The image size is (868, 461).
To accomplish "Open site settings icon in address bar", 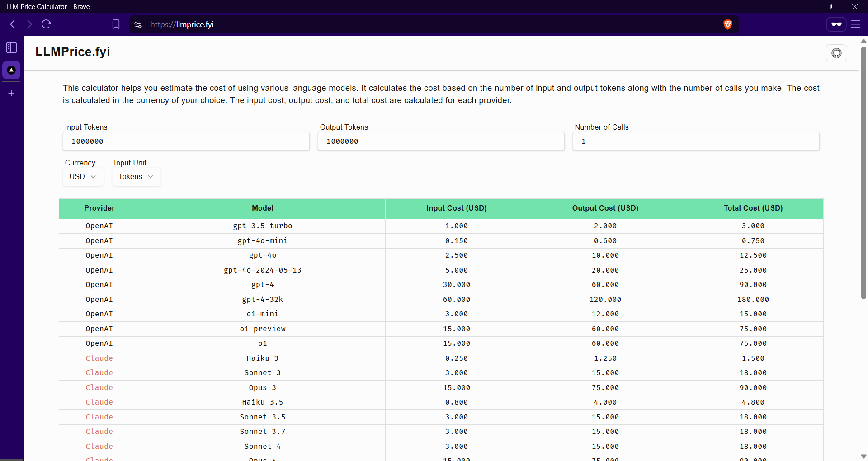I will tap(138, 24).
